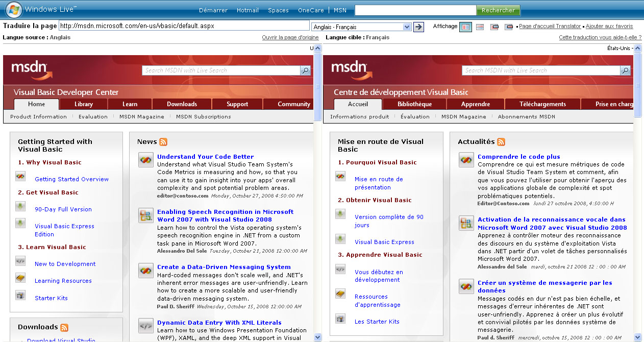Image resolution: width=644 pixels, height=342 pixels.
Task: Click icon beside Understand Your Code Better
Action: coord(146,160)
